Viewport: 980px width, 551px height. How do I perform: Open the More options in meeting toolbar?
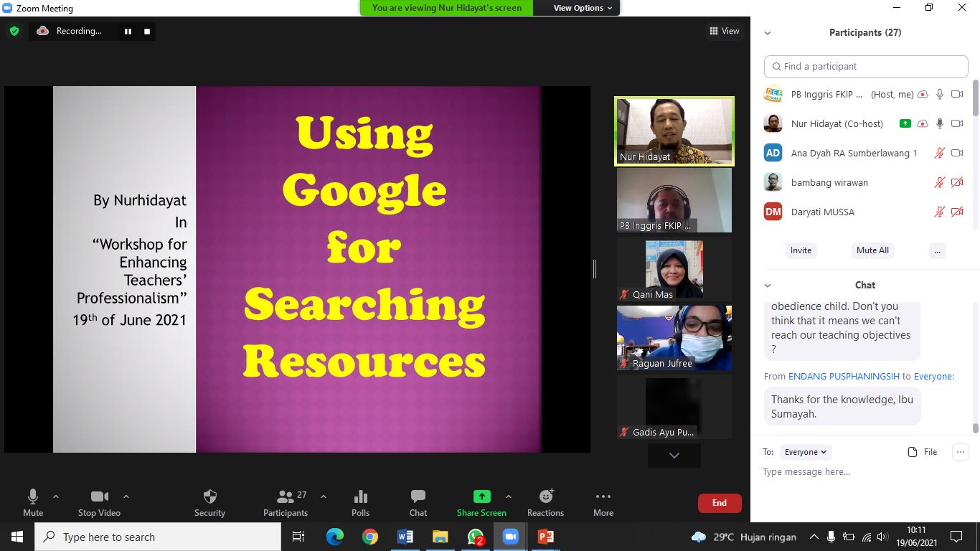tap(603, 503)
